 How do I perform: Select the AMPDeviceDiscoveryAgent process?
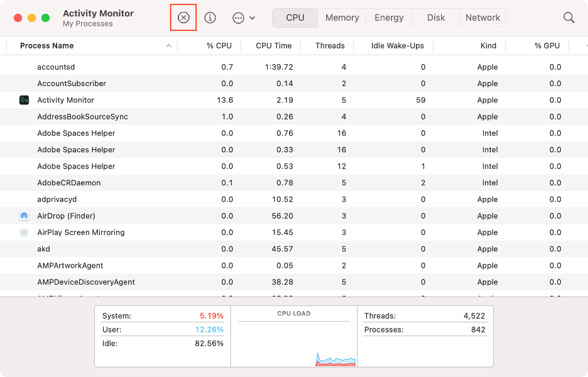tap(294, 281)
